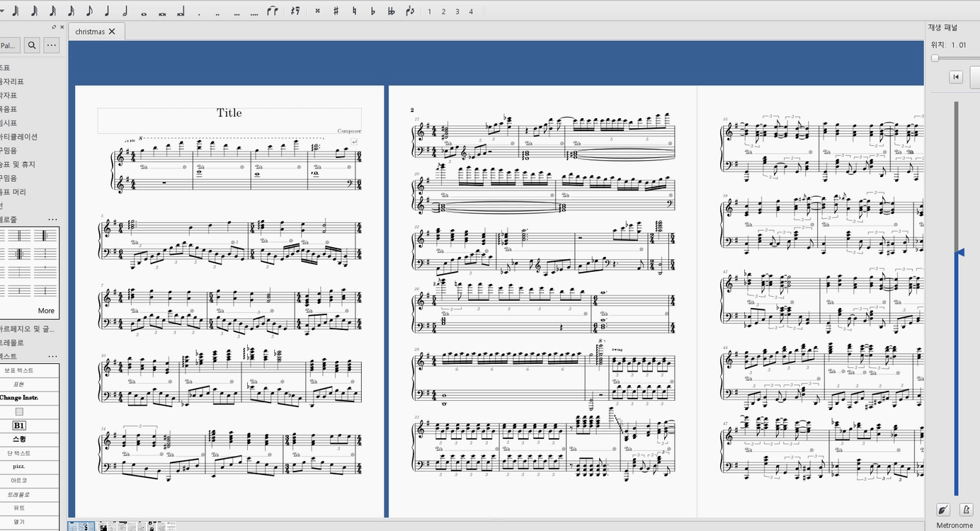Image resolution: width=980 pixels, height=531 pixels.
Task: Show More barline palette items
Action: [46, 311]
